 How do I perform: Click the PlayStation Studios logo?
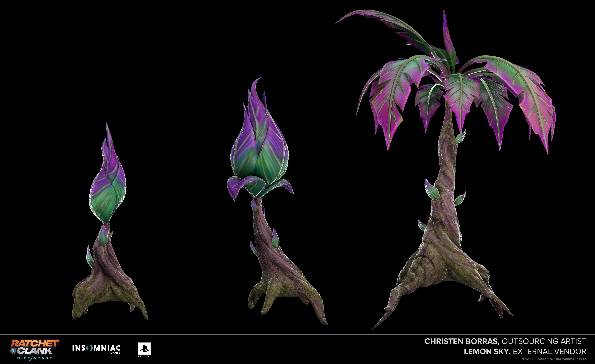144,350
